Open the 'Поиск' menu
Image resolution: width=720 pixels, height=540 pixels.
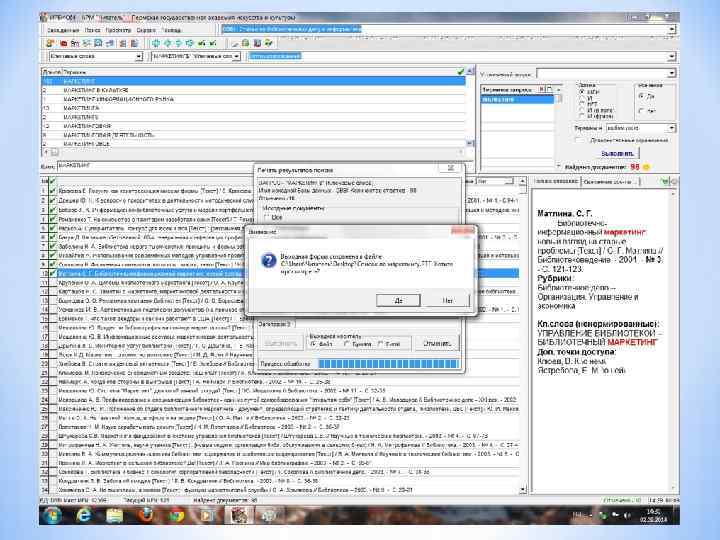92,30
